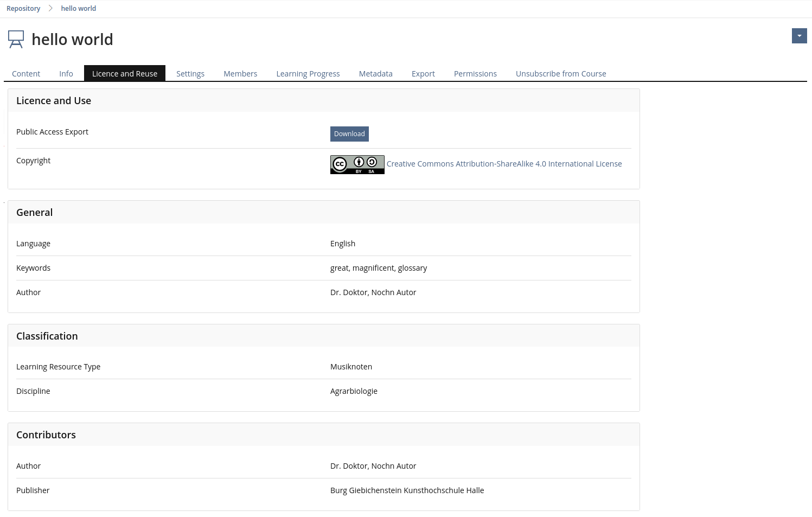Click the Download button for Public Access Export

tap(349, 134)
